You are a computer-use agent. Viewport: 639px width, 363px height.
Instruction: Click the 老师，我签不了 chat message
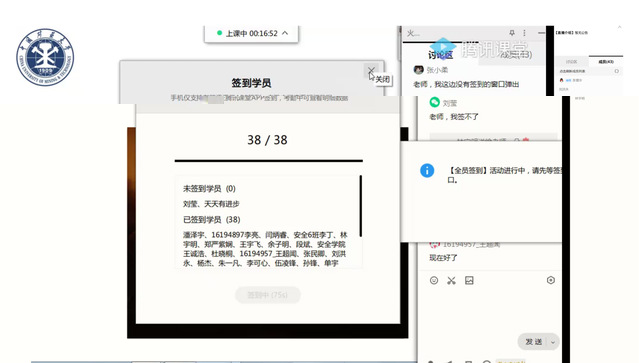pos(454,117)
